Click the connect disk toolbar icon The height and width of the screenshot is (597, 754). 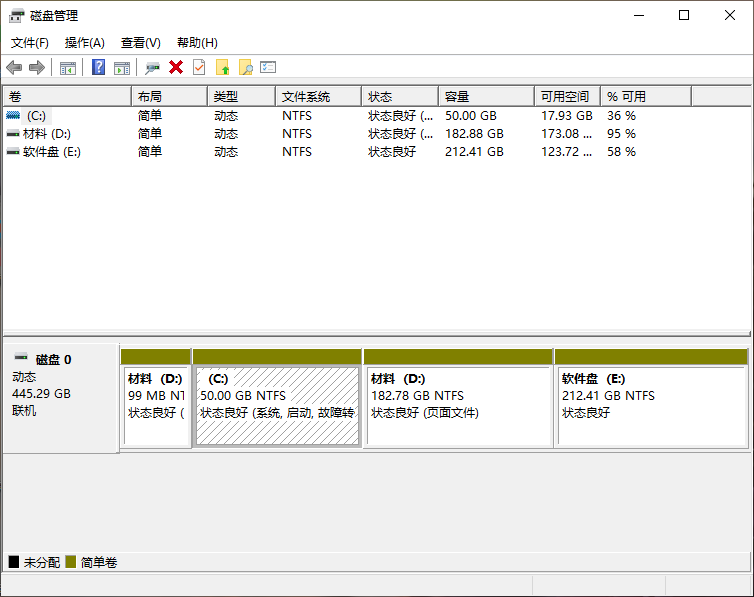[x=152, y=67]
